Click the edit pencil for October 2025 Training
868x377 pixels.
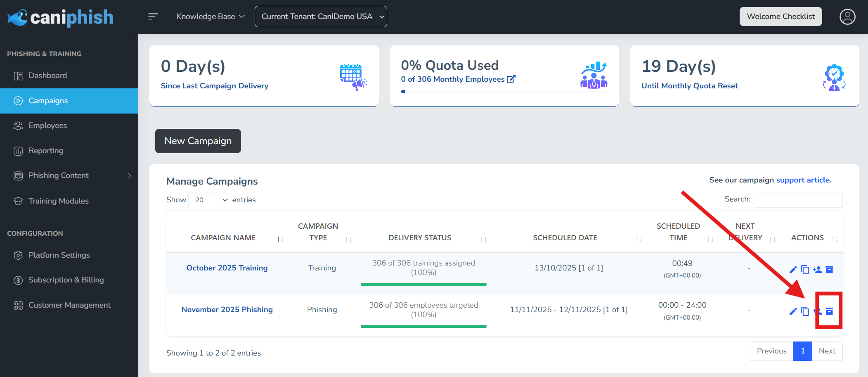(792, 270)
